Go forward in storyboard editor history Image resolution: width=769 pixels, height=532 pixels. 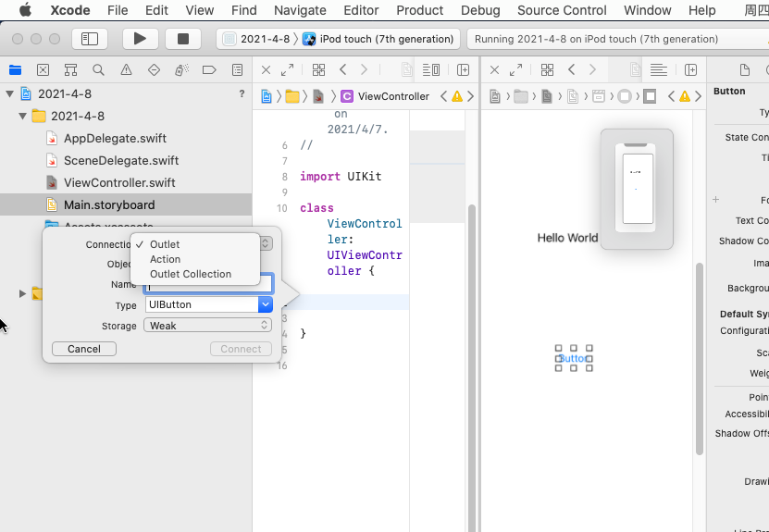[x=592, y=70]
